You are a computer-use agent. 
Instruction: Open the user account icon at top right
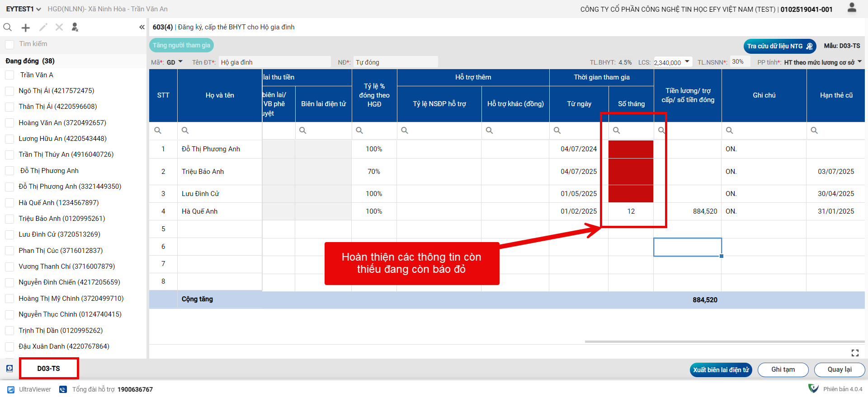coord(852,8)
